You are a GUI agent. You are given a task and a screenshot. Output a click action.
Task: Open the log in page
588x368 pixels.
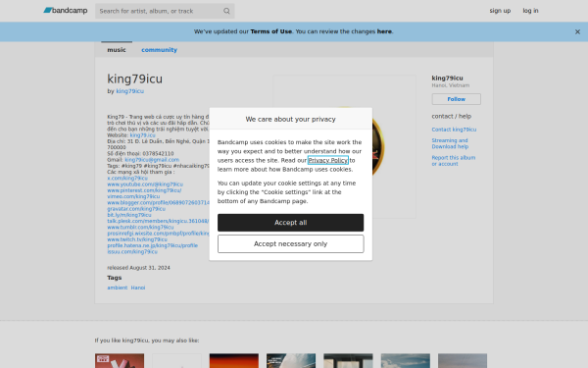pyautogui.click(x=530, y=11)
